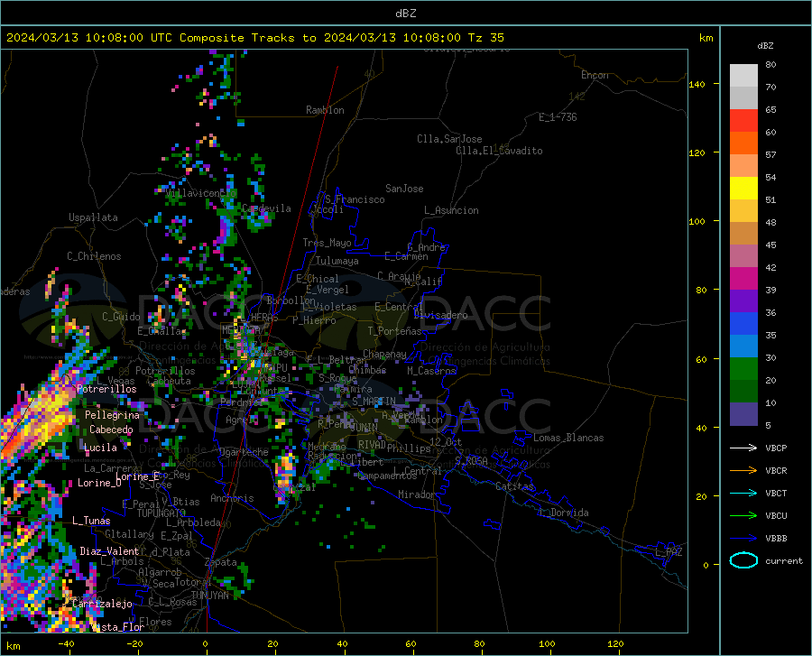Click the Ramblon label near top

(x=325, y=110)
